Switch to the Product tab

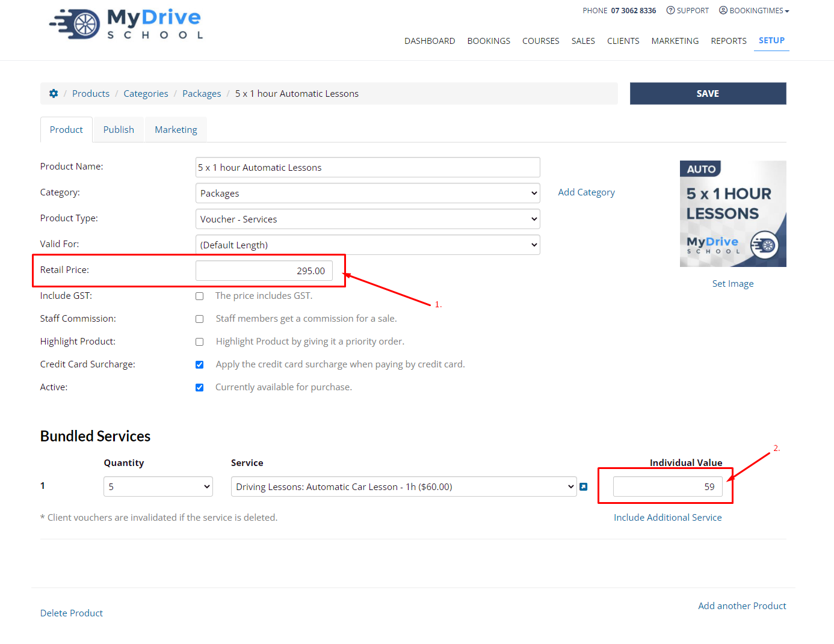[66, 129]
